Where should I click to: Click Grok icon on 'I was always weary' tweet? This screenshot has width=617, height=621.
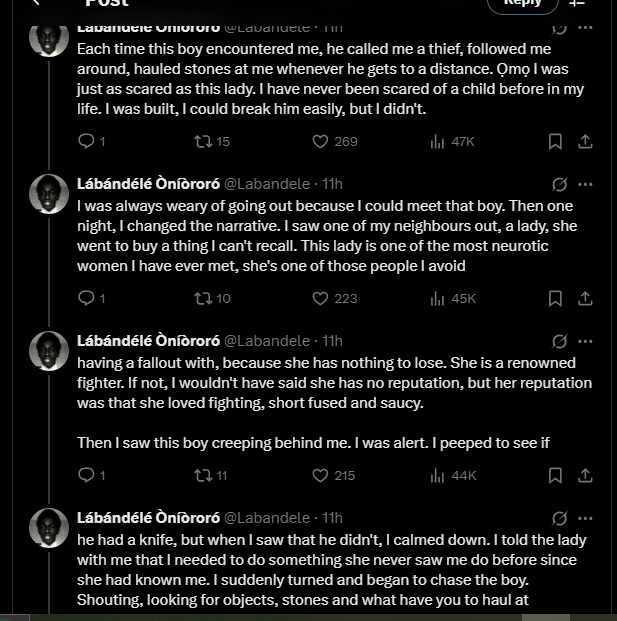click(x=560, y=184)
